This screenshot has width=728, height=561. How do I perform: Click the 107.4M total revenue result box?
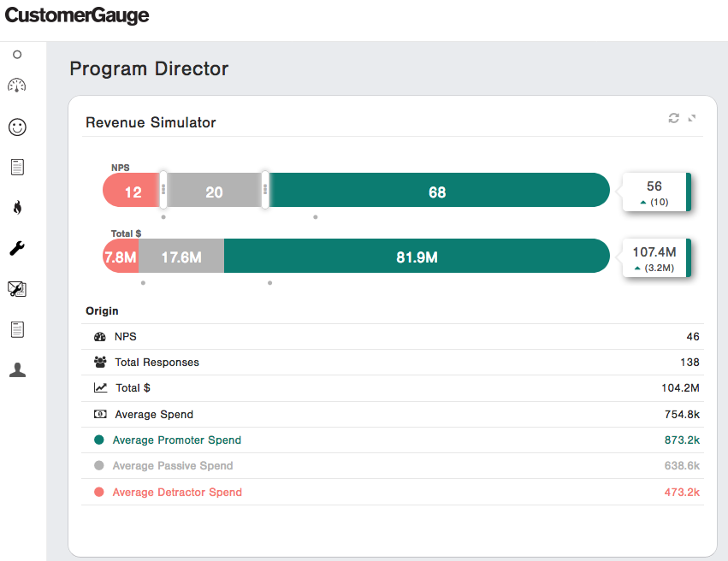click(654, 257)
